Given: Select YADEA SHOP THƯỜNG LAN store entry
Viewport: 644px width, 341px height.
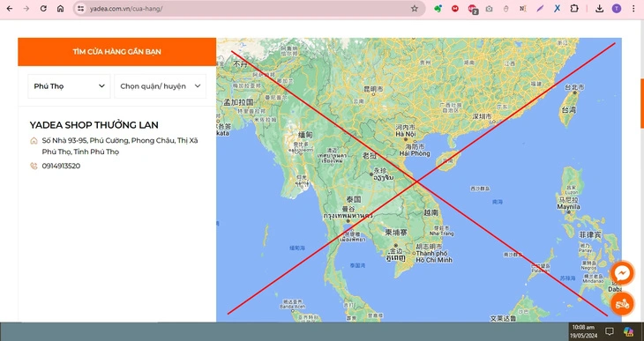Looking at the screenshot, I should pos(94,125).
